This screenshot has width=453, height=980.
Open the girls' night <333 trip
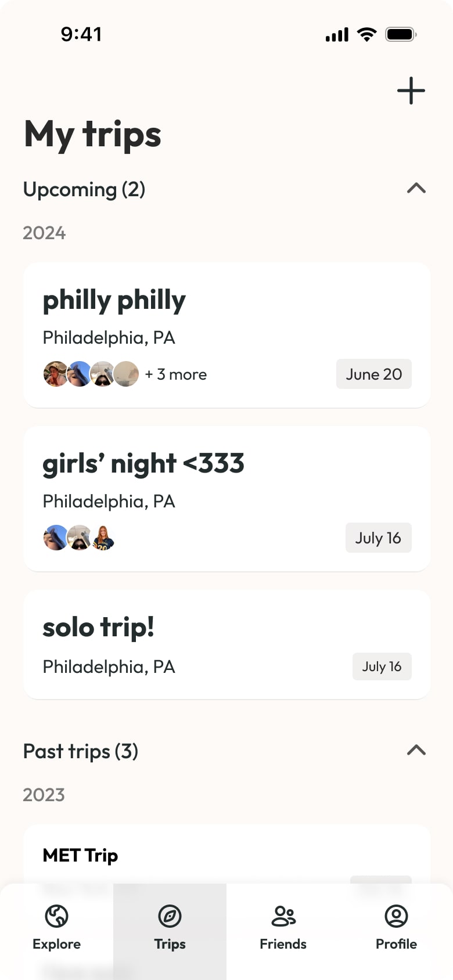(227, 476)
